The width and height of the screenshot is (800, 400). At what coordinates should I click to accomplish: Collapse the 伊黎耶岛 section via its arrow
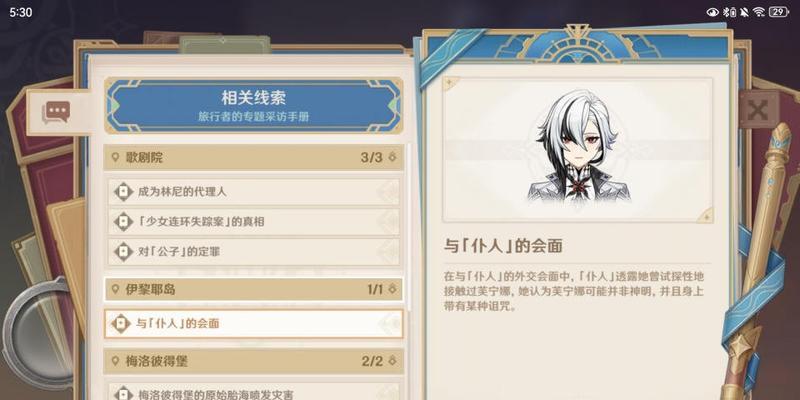pyautogui.click(x=392, y=289)
